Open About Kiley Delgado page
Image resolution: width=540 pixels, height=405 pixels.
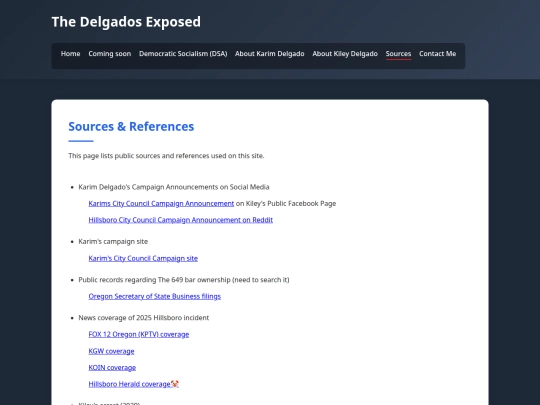click(345, 54)
